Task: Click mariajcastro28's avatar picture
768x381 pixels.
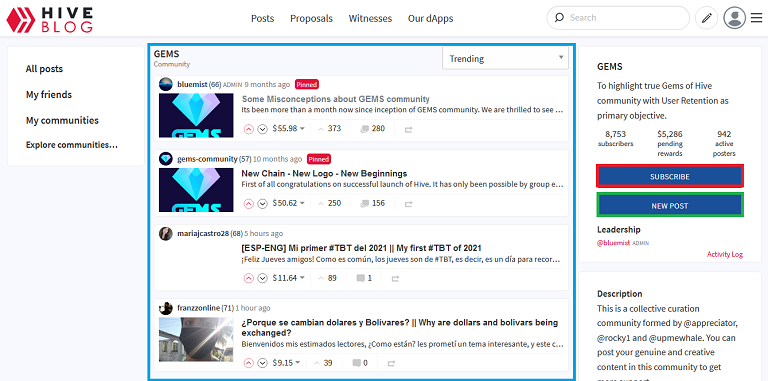Action: coord(166,234)
